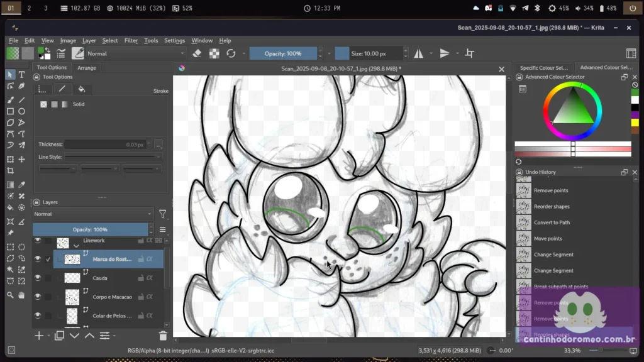Select the Zoom tool

point(10,295)
